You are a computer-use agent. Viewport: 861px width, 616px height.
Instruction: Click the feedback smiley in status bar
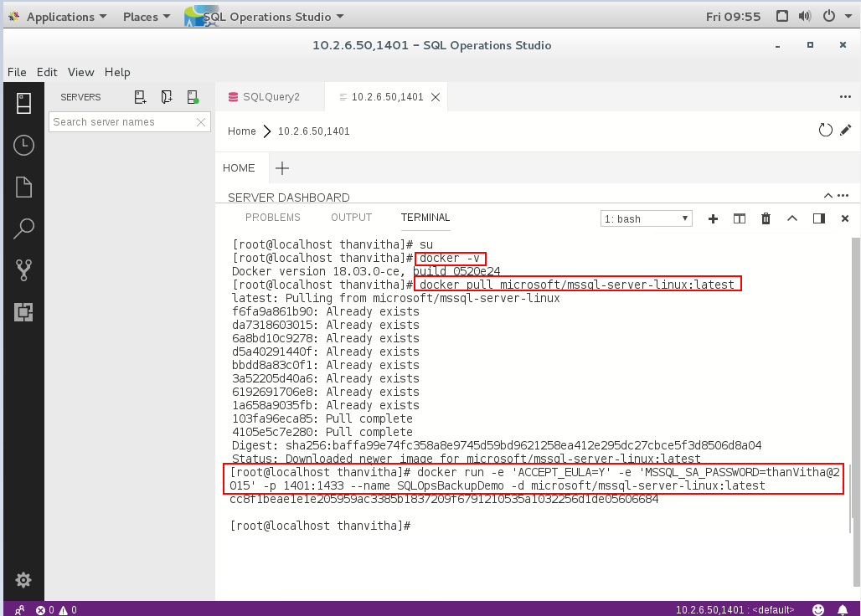tap(818, 609)
